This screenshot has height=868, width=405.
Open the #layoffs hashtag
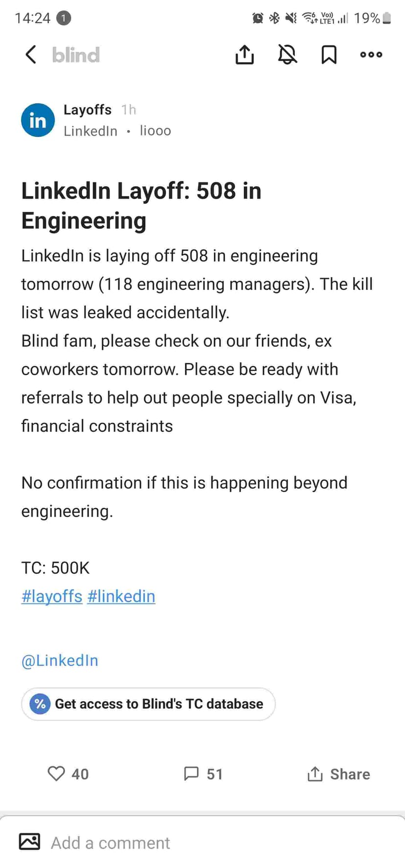tap(52, 596)
